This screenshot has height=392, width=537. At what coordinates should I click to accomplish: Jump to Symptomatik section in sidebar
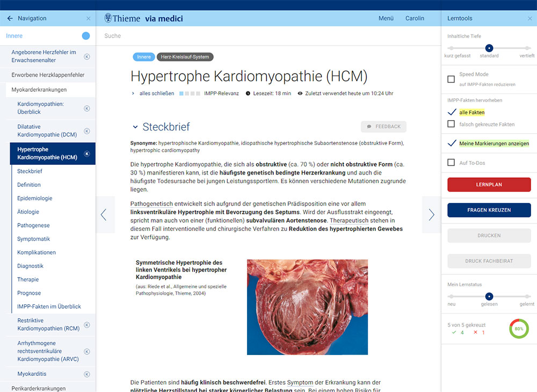point(33,239)
